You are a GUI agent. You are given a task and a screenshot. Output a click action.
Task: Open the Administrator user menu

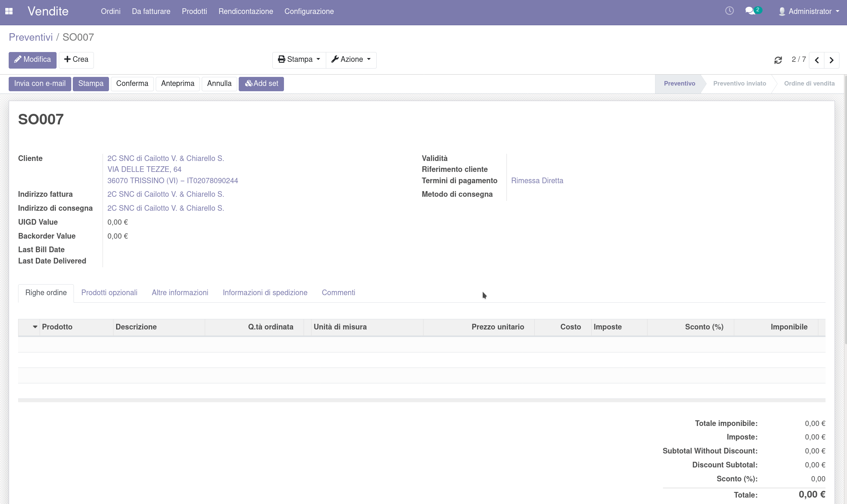coord(809,11)
